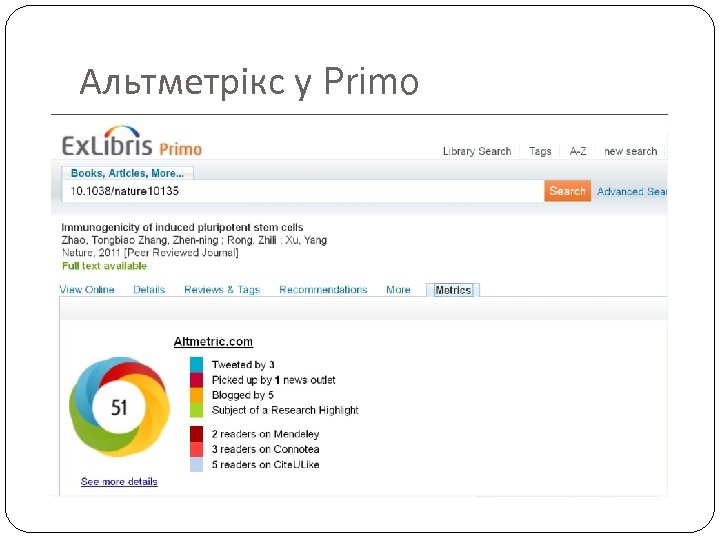Click the slide title 'Альтметрікс у Primo'
720x540 pixels.
(249, 82)
